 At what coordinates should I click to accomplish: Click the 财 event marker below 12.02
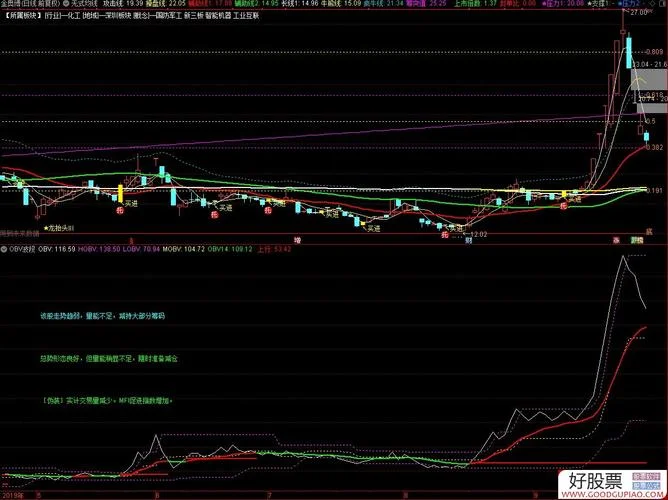point(468,241)
